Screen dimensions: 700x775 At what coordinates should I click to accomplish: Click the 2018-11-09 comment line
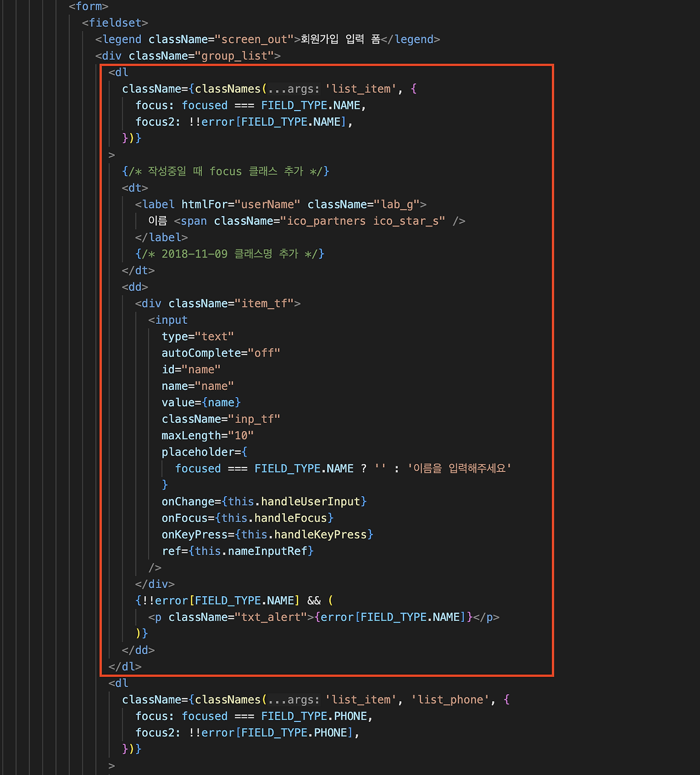pos(230,254)
